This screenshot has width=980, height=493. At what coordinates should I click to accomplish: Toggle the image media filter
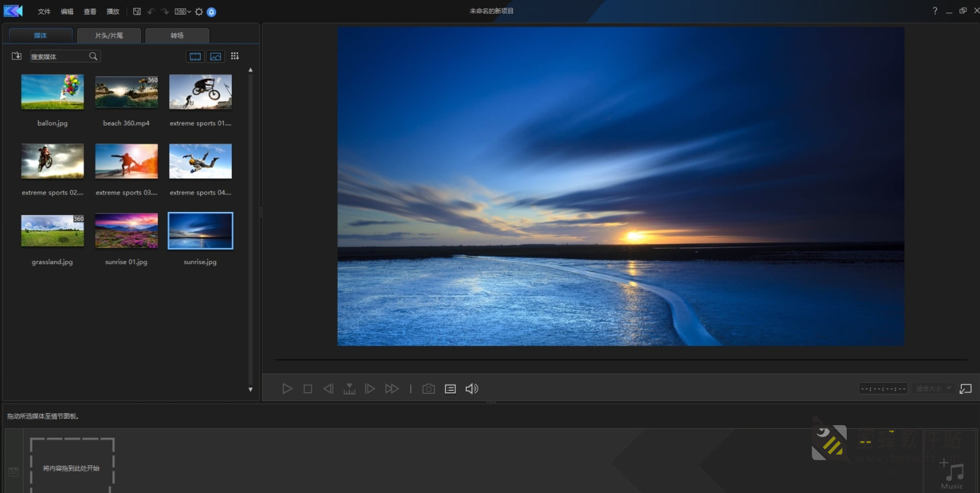[216, 56]
